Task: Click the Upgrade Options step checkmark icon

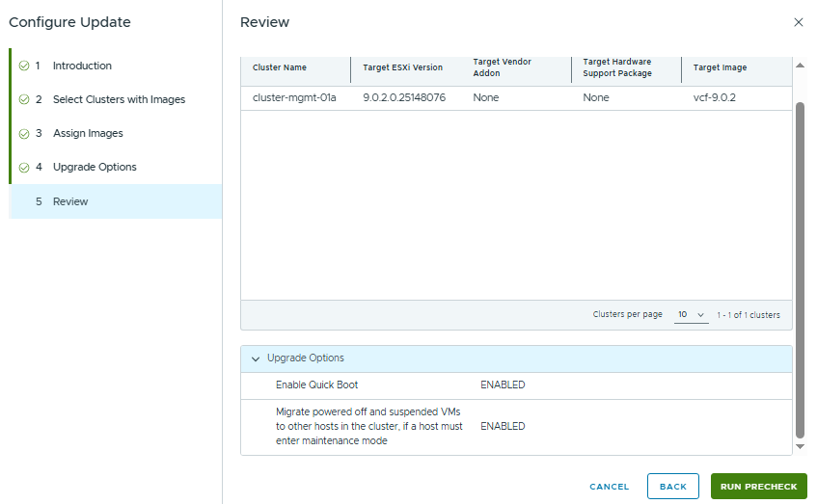Action: coord(24,168)
